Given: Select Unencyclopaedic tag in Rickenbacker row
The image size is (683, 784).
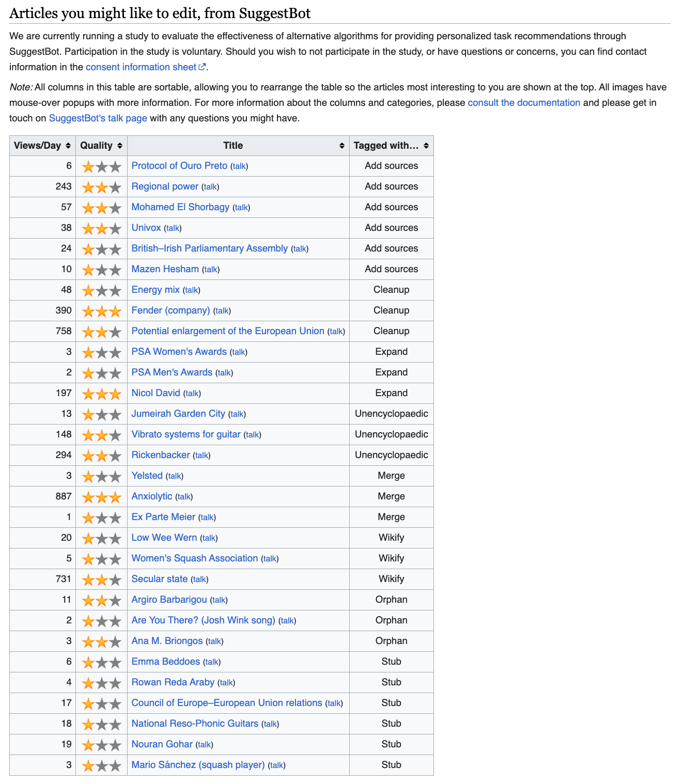Looking at the screenshot, I should 392,455.
